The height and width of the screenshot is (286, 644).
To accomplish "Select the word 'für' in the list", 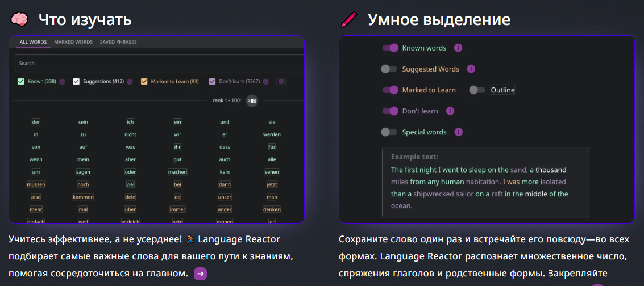I will pyautogui.click(x=272, y=147).
